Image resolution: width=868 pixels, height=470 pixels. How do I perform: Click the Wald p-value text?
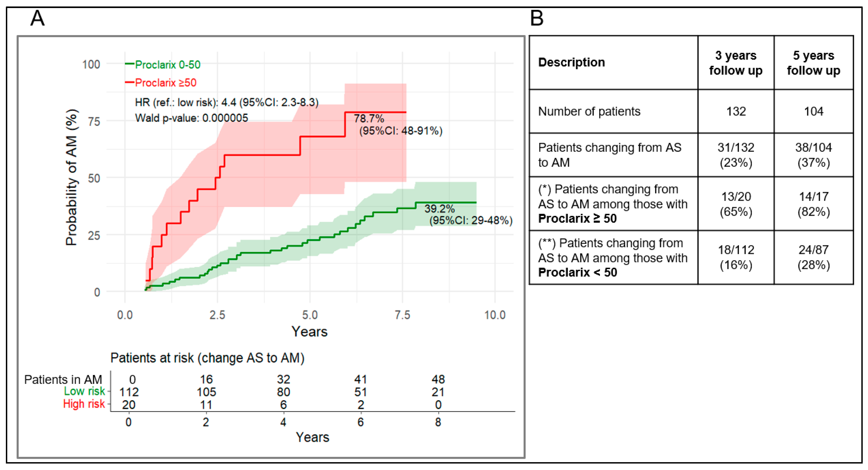point(191,118)
